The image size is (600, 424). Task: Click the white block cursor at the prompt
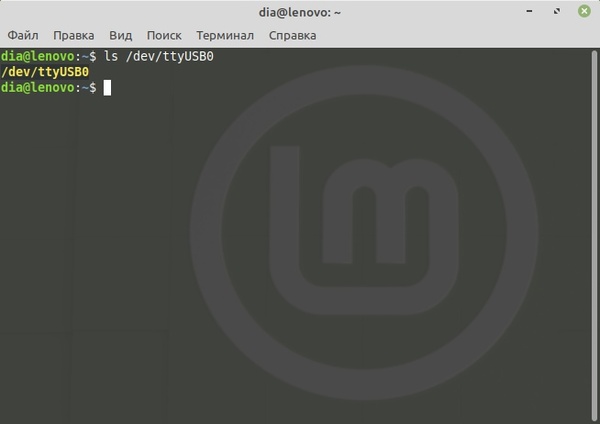tap(107, 88)
